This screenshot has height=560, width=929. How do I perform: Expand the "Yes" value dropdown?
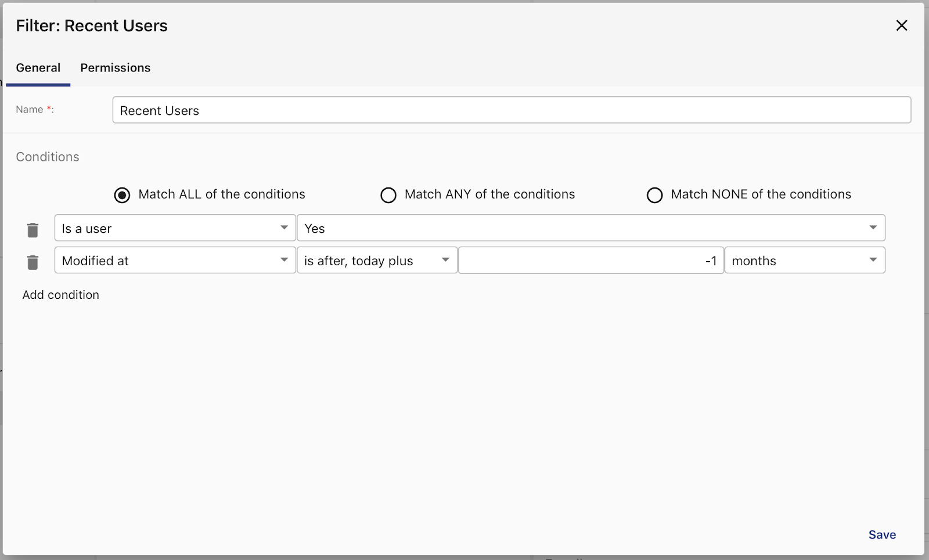[x=590, y=228]
